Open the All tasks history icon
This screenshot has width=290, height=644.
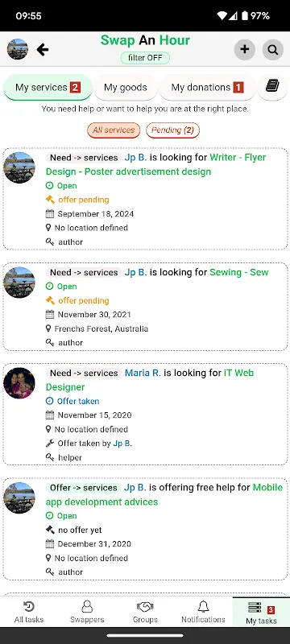pos(29,606)
